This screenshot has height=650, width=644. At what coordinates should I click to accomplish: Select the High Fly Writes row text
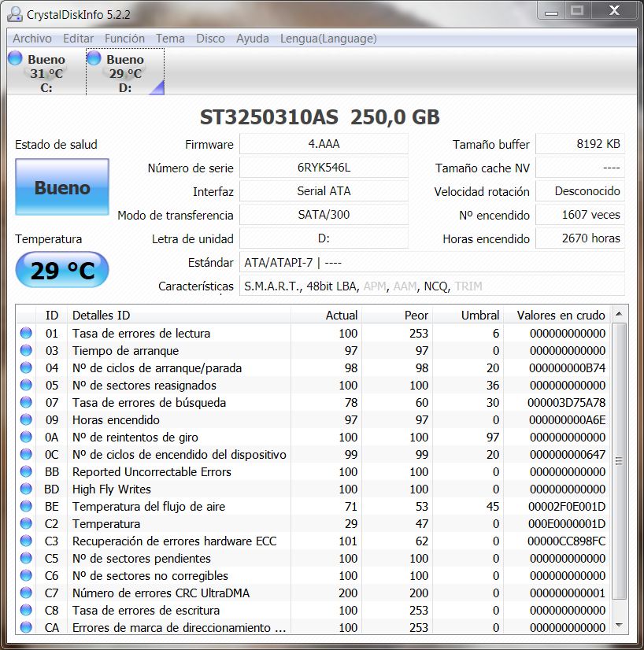tap(112, 489)
